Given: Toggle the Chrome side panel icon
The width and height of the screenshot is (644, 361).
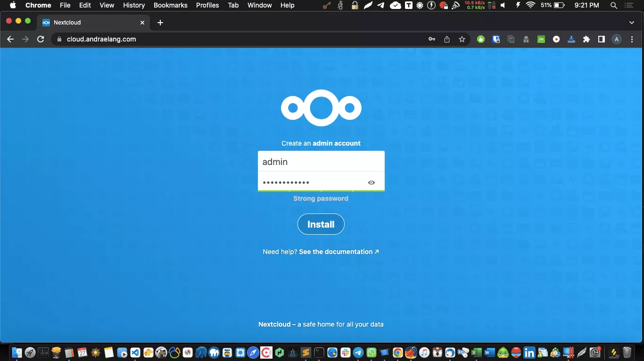Looking at the screenshot, I should click(x=602, y=39).
